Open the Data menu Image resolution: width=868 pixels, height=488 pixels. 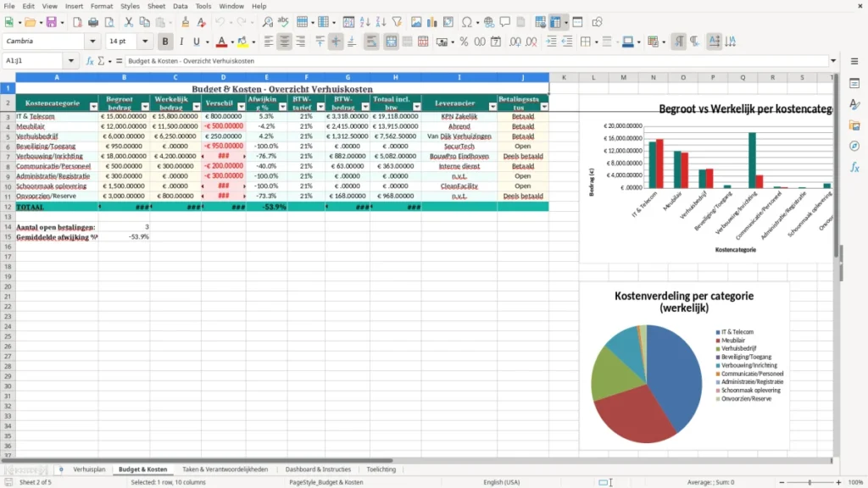click(180, 6)
